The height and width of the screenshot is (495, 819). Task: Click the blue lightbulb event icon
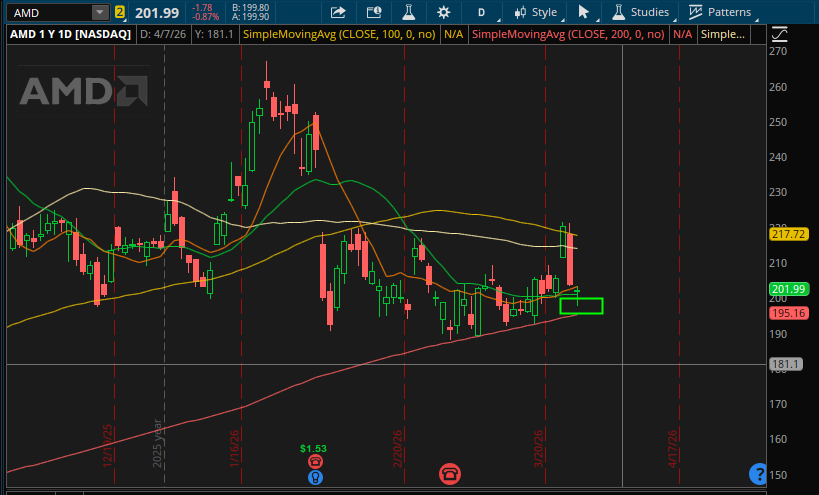[315, 477]
